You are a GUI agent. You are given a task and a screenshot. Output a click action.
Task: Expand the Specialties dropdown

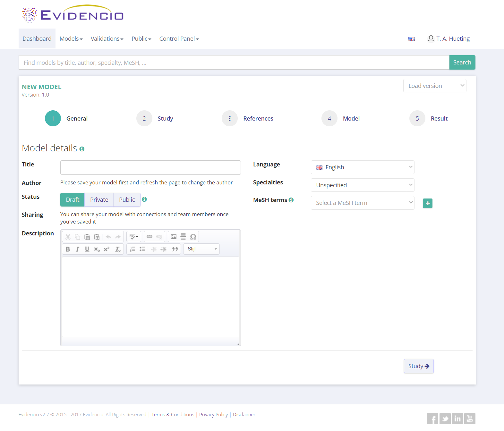(x=362, y=185)
